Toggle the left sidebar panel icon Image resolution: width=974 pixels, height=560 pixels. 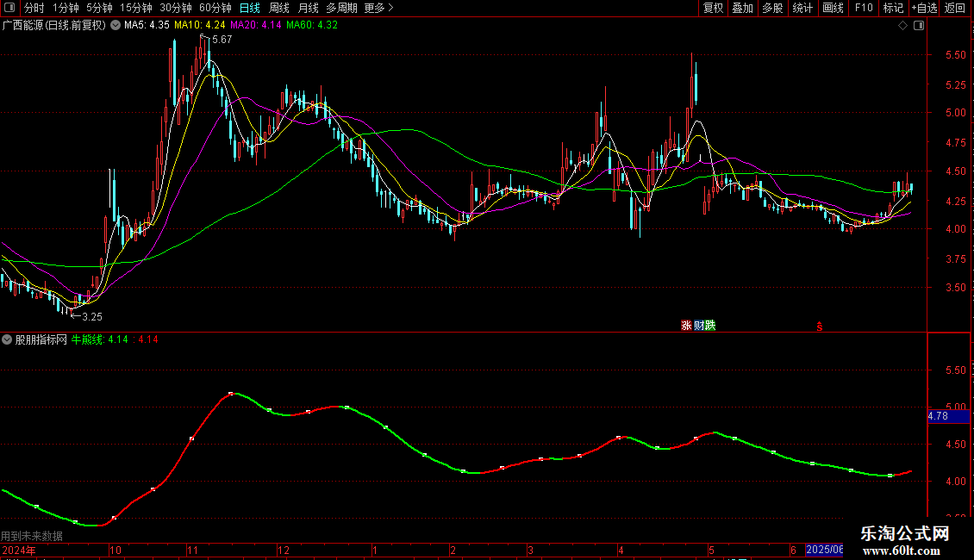(9, 8)
